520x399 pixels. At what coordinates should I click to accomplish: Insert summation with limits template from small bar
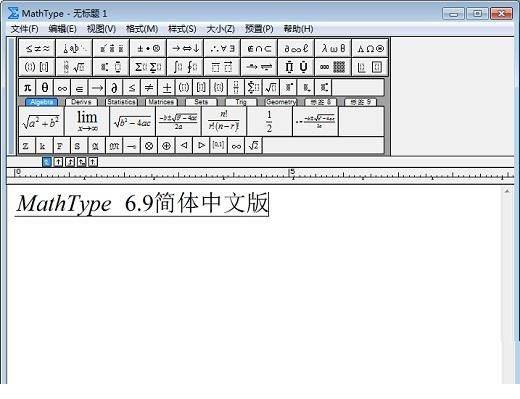coord(253,88)
